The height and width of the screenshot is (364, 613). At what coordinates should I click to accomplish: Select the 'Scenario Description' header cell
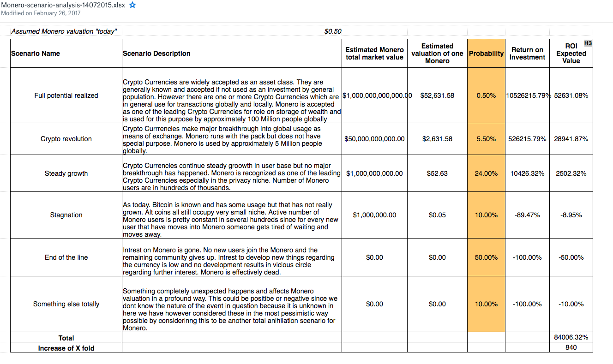click(x=232, y=54)
